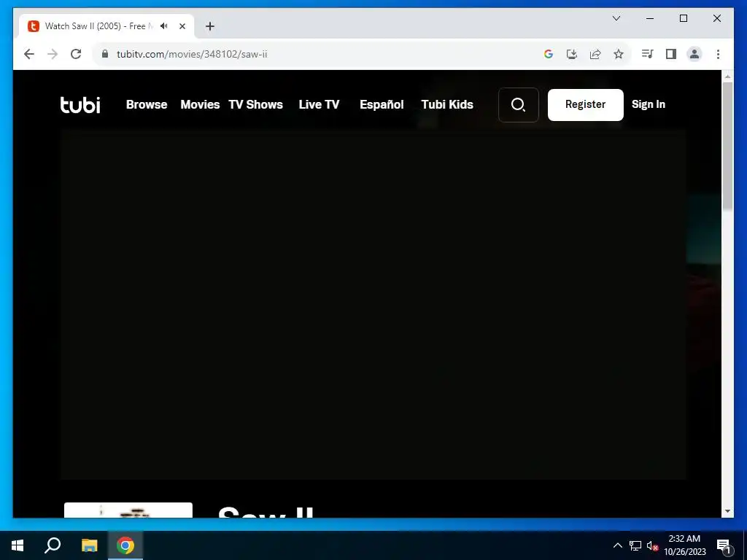View site info via the padlock icon
Screen dimensions: 747x560
click(105, 54)
